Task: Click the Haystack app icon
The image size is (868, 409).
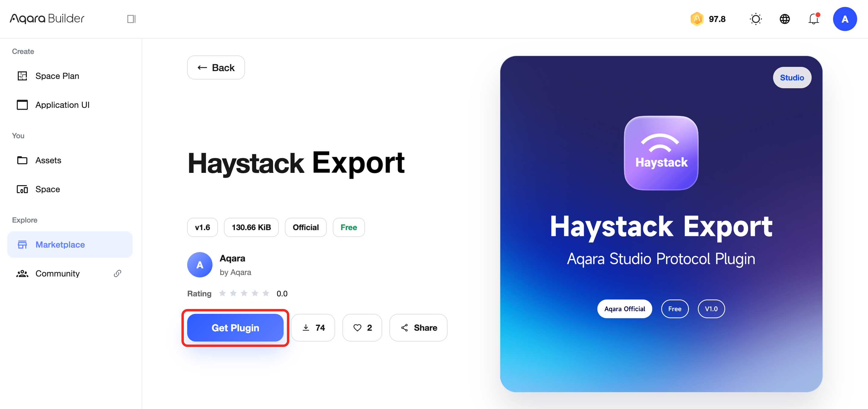Action: tap(661, 153)
